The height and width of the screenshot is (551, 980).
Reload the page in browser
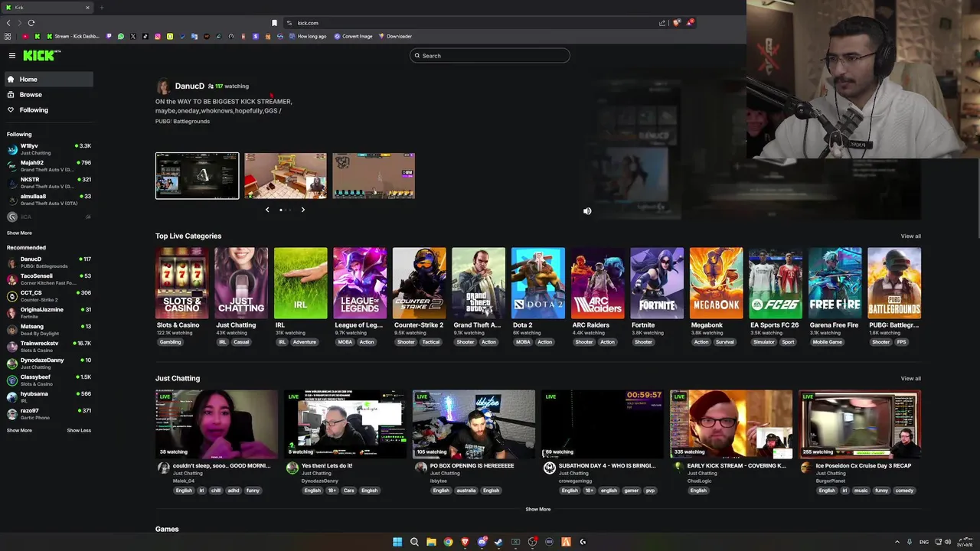click(x=31, y=23)
